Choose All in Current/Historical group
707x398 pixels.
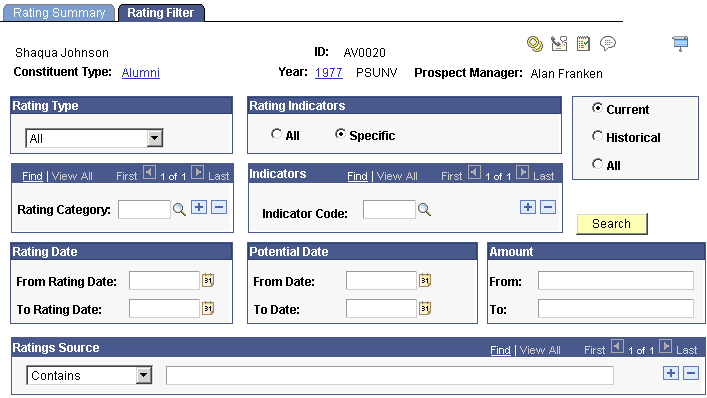coord(597,164)
